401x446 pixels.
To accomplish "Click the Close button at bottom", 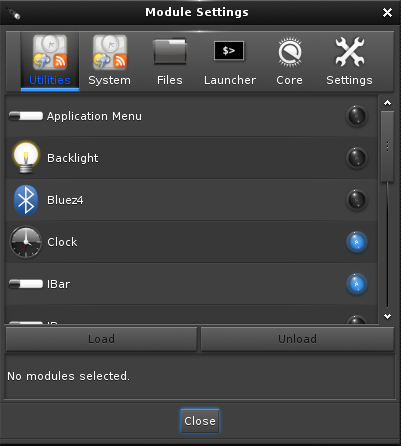I will pyautogui.click(x=200, y=421).
